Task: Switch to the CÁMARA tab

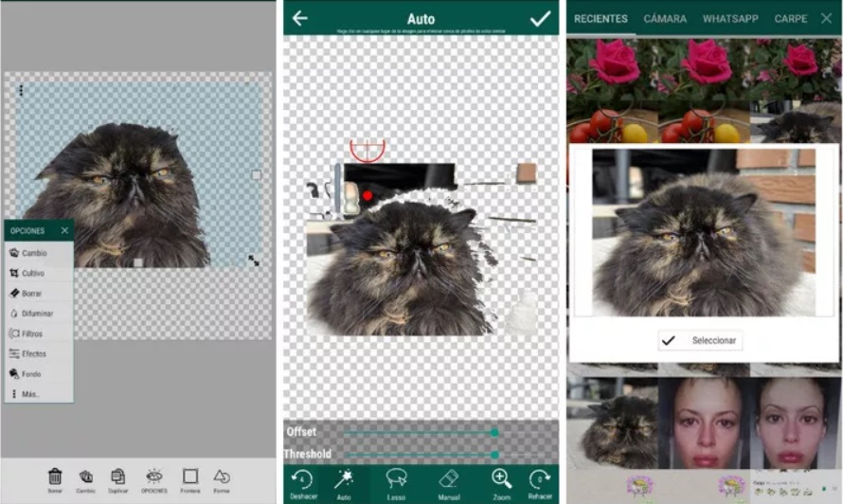Action: (665, 19)
